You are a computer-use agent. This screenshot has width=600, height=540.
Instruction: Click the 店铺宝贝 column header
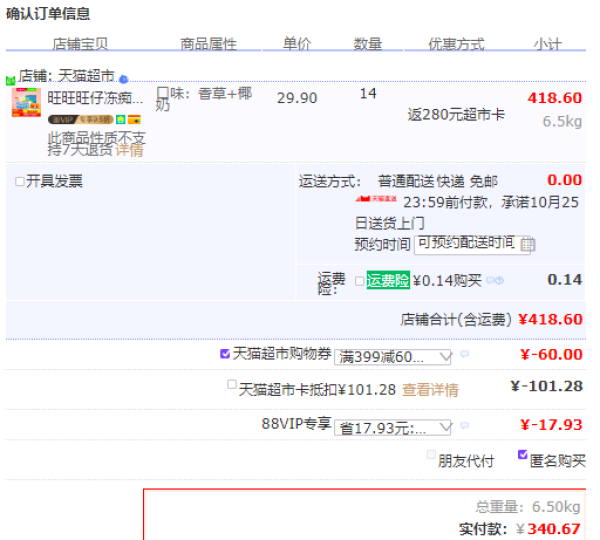point(80,44)
